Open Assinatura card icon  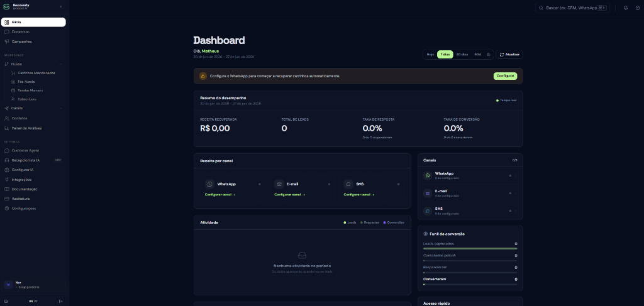coord(6,199)
